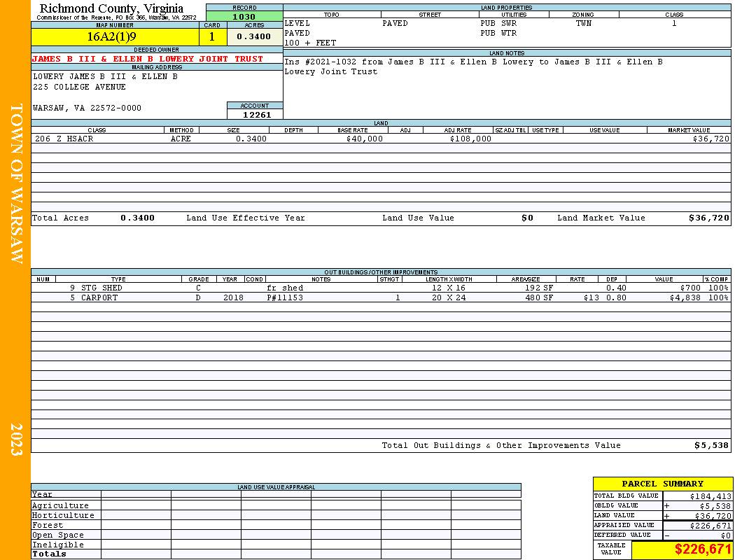Select the CARPORT improvement row
Screen dimensions: 735x560
(381, 297)
